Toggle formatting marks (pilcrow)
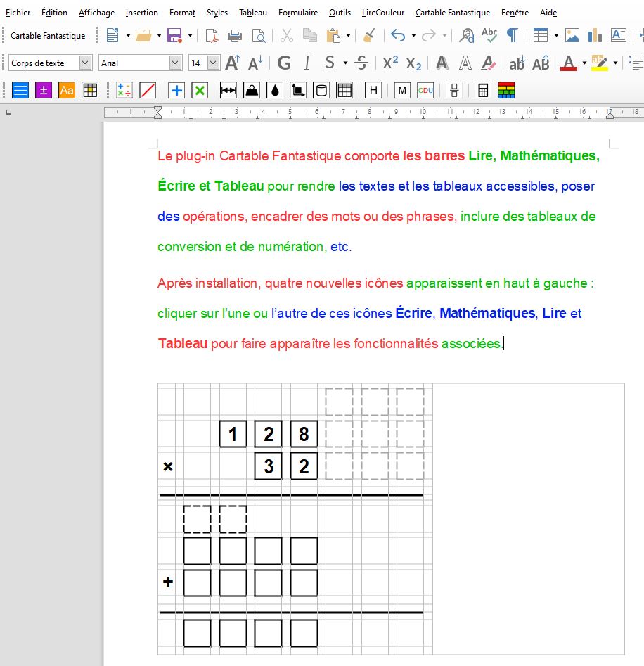Image resolution: width=644 pixels, height=666 pixels. (513, 36)
